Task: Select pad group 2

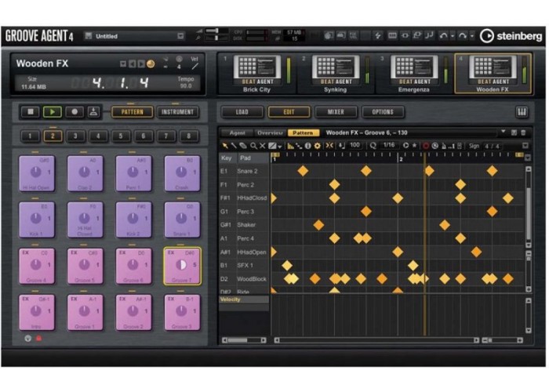Action: pyautogui.click(x=53, y=136)
